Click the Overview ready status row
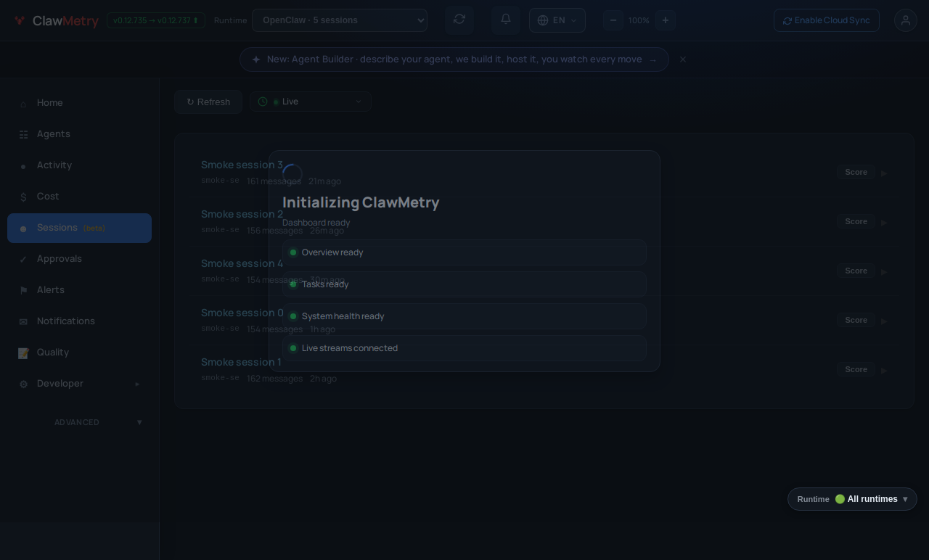 click(464, 252)
